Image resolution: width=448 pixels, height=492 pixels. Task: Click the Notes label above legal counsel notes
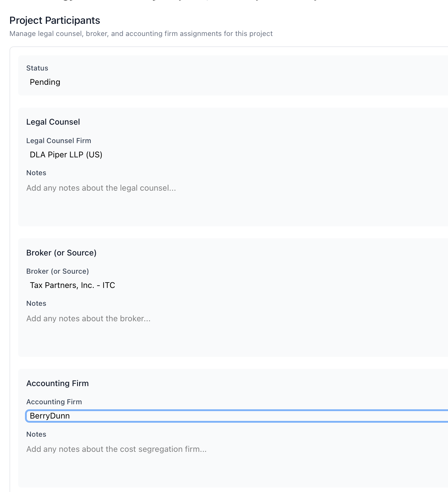pos(36,173)
